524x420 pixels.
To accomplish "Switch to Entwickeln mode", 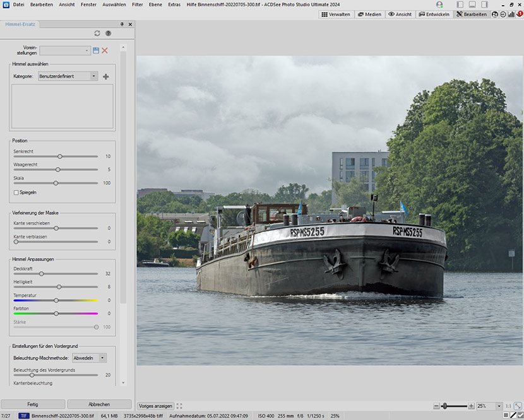I will [x=434, y=14].
